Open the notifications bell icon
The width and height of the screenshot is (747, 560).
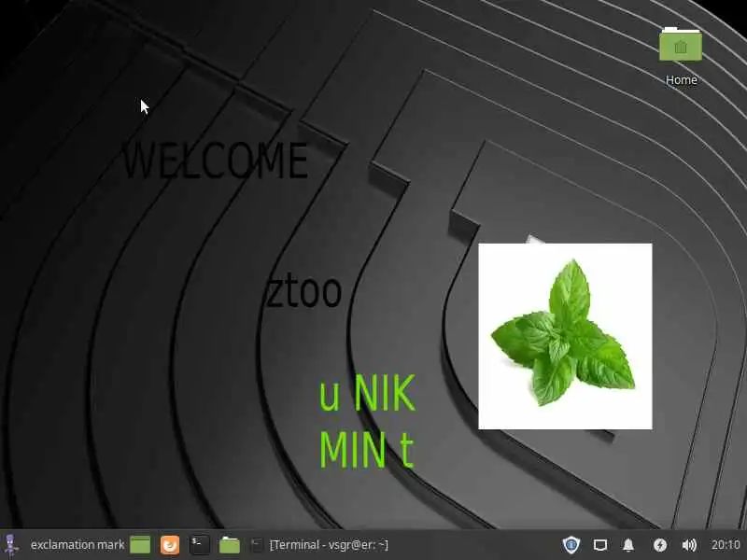click(628, 545)
